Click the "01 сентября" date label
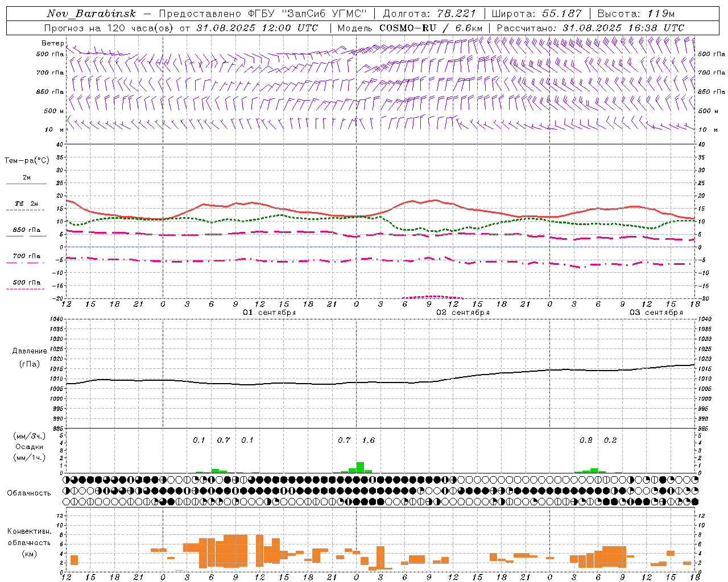This screenshot has height=582, width=728. [270, 313]
